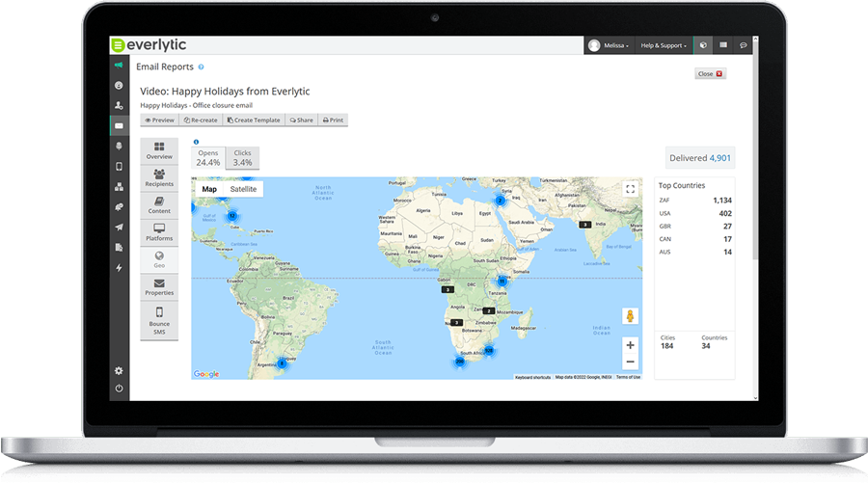
Task: Switch to the Properties report tab
Action: (159, 286)
